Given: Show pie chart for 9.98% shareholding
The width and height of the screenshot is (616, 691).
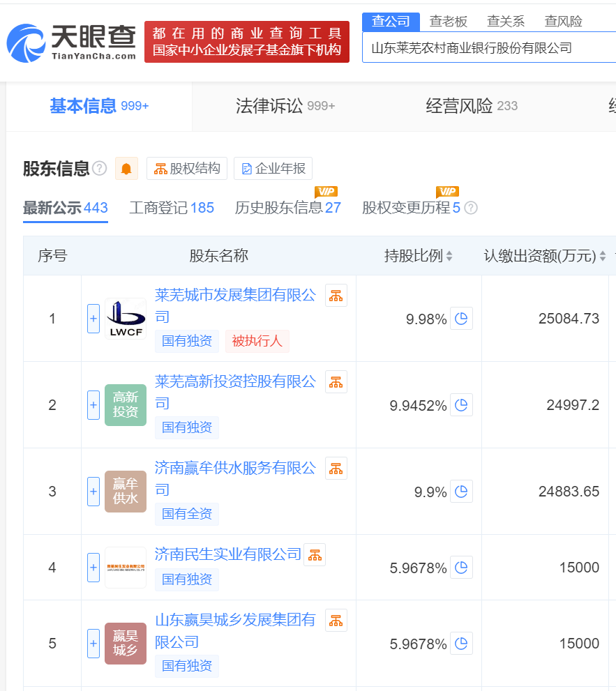Looking at the screenshot, I should (x=461, y=318).
